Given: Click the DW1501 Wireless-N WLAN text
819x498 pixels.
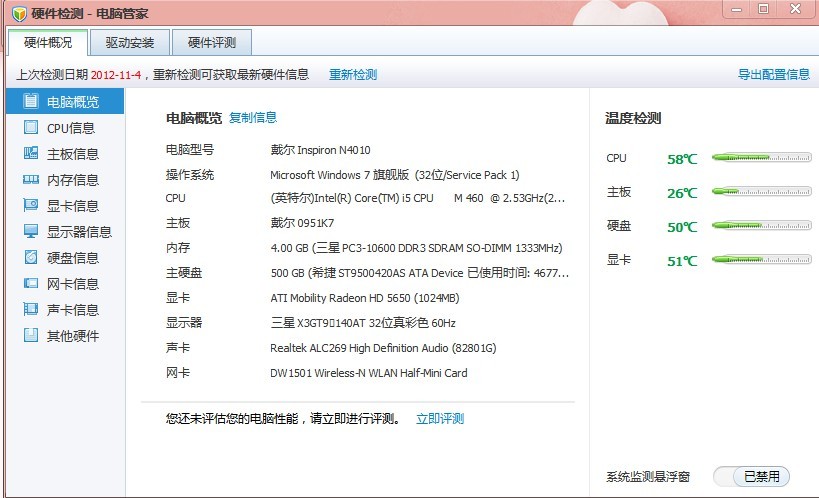Looking at the screenshot, I should [x=369, y=373].
